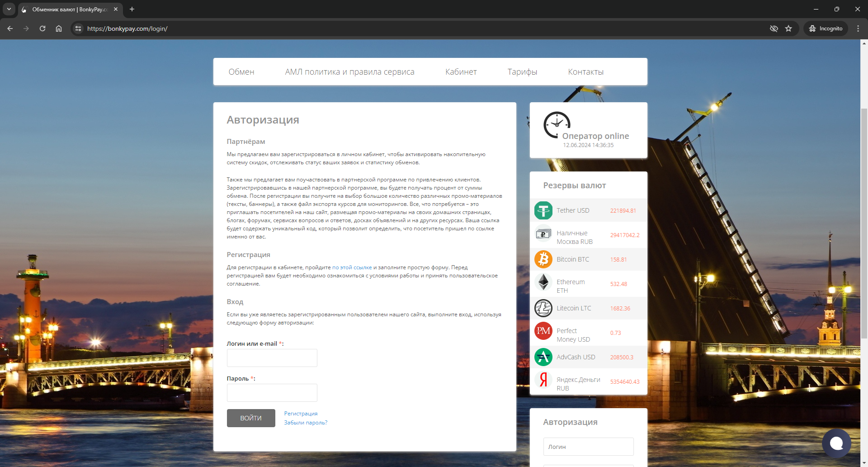Click the Логин или e-mail input field

272,358
